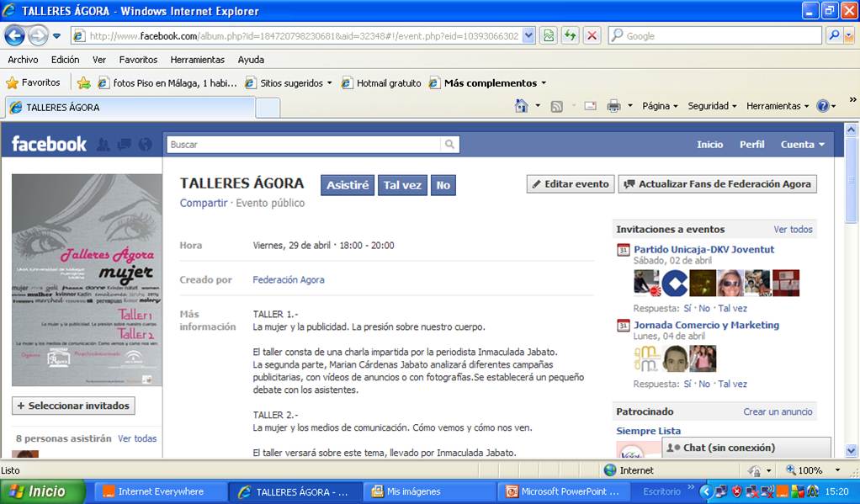Click the Crear un anuncio link
The width and height of the screenshot is (860, 504).
coord(778,411)
